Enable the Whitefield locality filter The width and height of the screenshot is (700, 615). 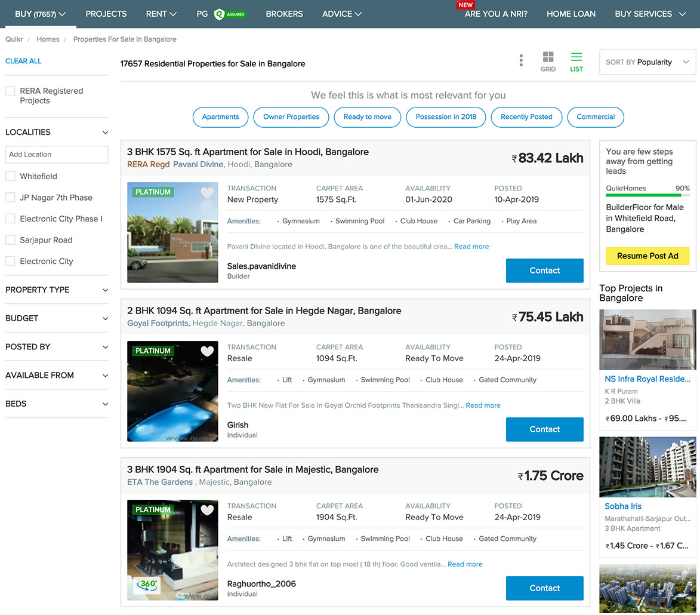click(10, 177)
